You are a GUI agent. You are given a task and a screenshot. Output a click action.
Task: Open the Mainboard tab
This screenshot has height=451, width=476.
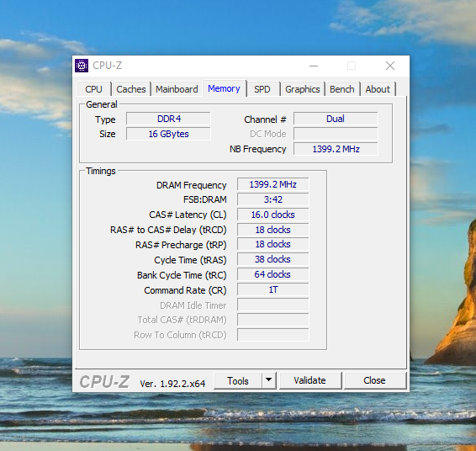(177, 89)
